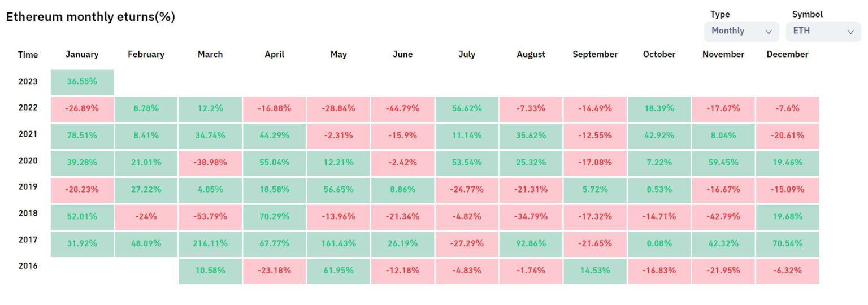Screen dimensions: 868x305
Task: Select the 2017 May cell 161.43%
Action: point(338,244)
